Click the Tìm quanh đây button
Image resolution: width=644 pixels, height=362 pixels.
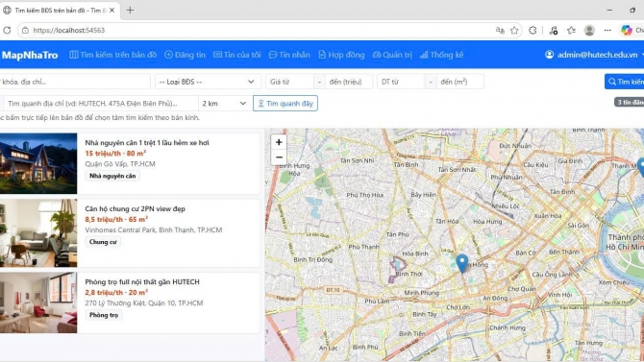tap(285, 104)
